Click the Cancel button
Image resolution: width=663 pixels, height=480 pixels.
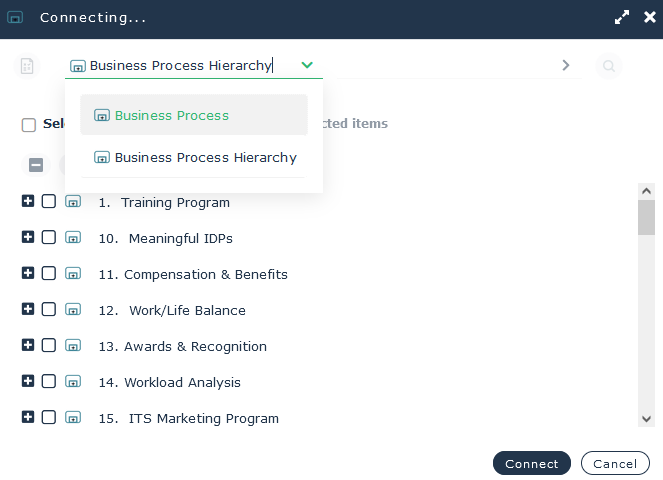tap(614, 464)
